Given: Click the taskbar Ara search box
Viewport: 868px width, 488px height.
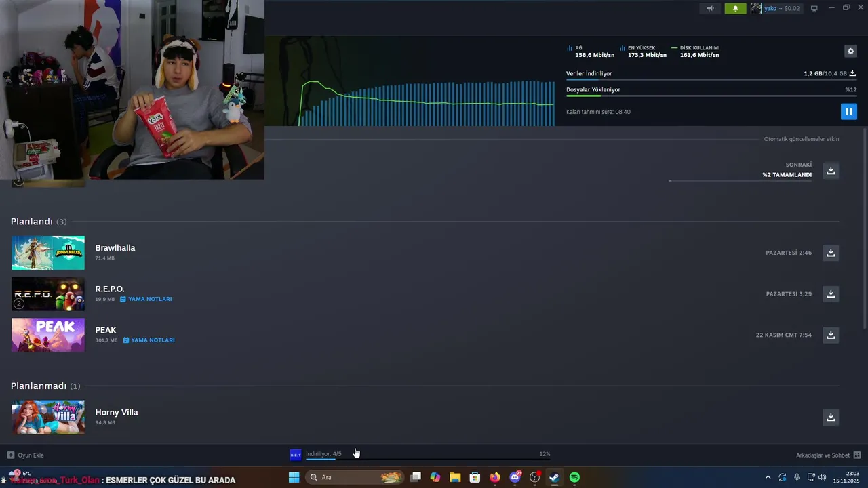Looking at the screenshot, I should (x=355, y=477).
